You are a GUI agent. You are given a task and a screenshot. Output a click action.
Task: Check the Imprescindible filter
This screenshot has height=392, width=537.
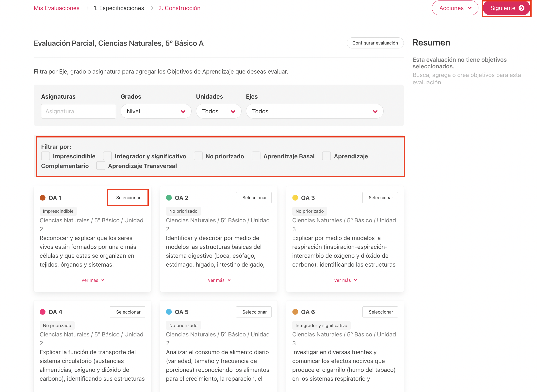46,156
